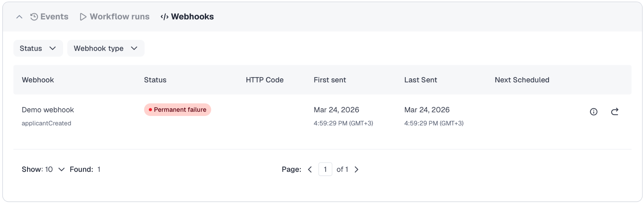Click the Status column header
This screenshot has height=204, width=644.
[155, 80]
